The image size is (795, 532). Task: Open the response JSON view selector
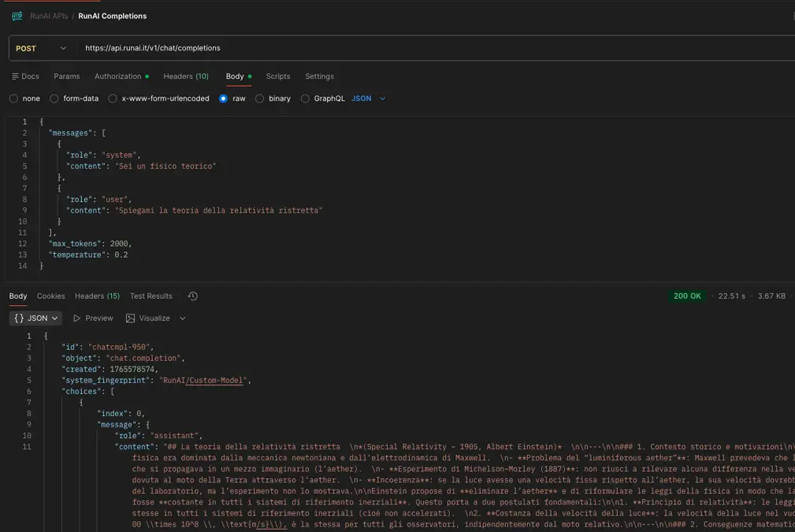tap(35, 318)
